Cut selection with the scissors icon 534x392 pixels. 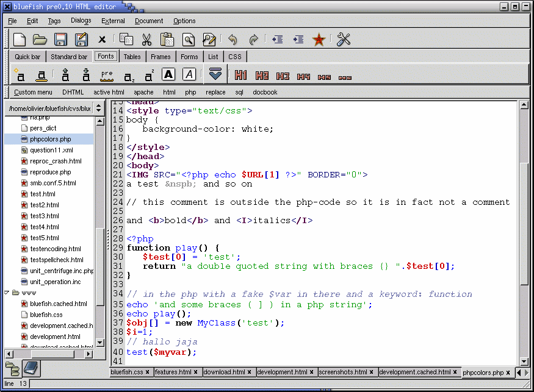[146, 40]
